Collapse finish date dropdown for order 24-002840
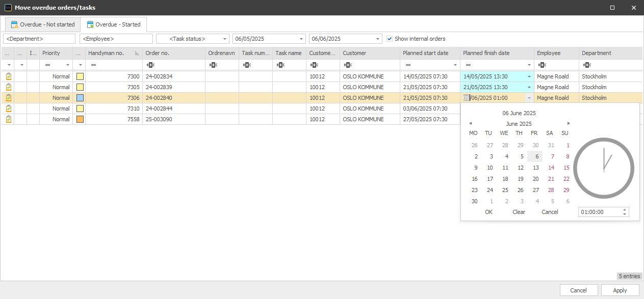This screenshot has height=299, width=644. point(529,98)
